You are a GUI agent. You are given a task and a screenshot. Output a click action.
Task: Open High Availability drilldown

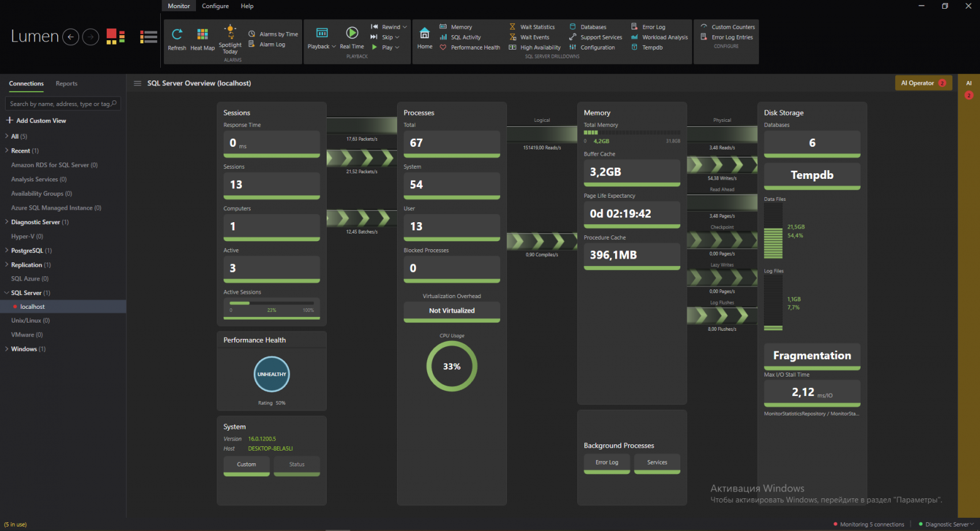[x=535, y=47]
